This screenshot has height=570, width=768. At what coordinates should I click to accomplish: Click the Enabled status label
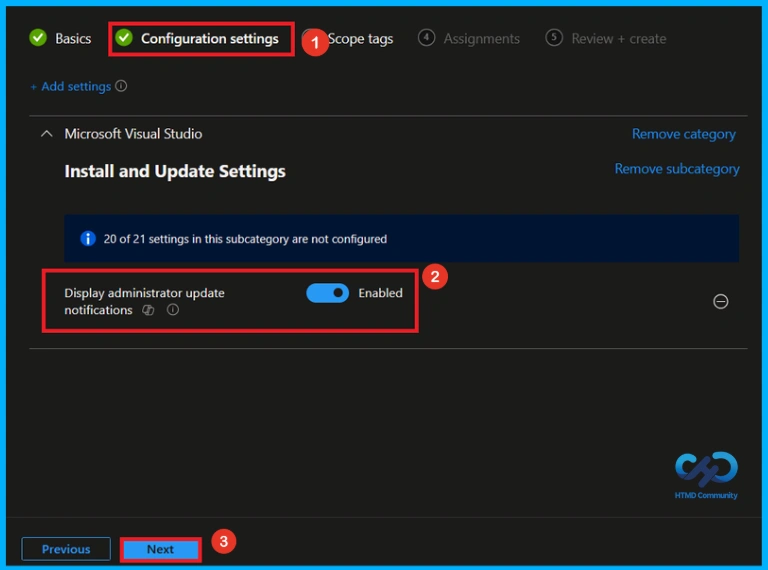click(x=381, y=293)
